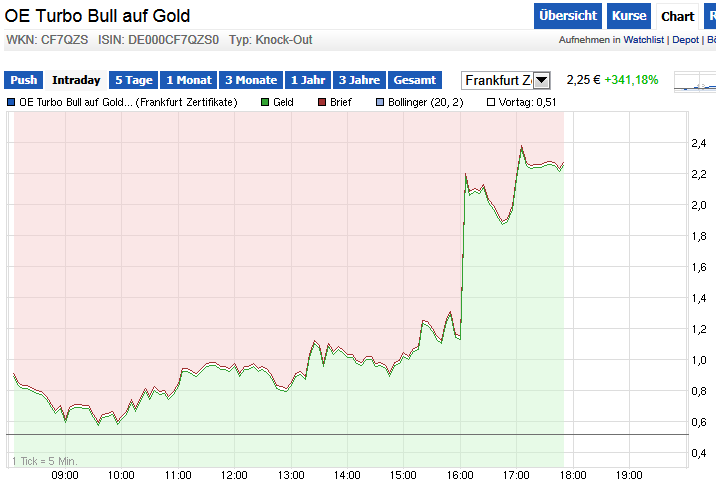Screen dimensions: 716x487
Task: Enable Push live updates
Action: 24,80
